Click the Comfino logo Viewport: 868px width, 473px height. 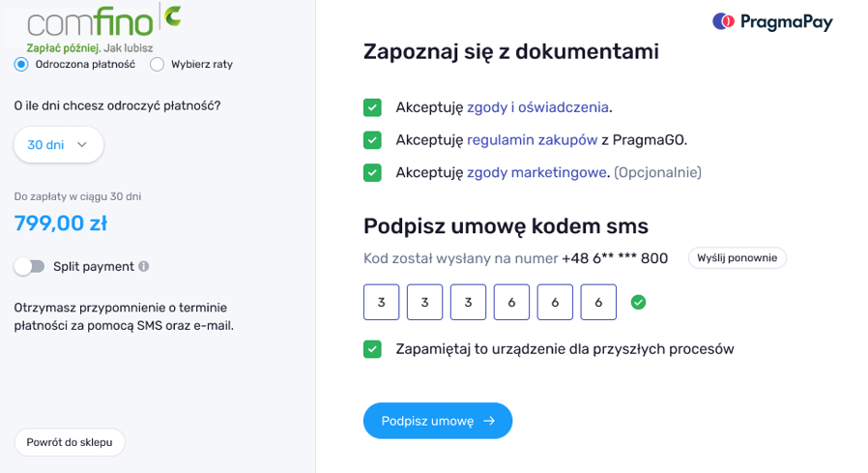(x=103, y=21)
